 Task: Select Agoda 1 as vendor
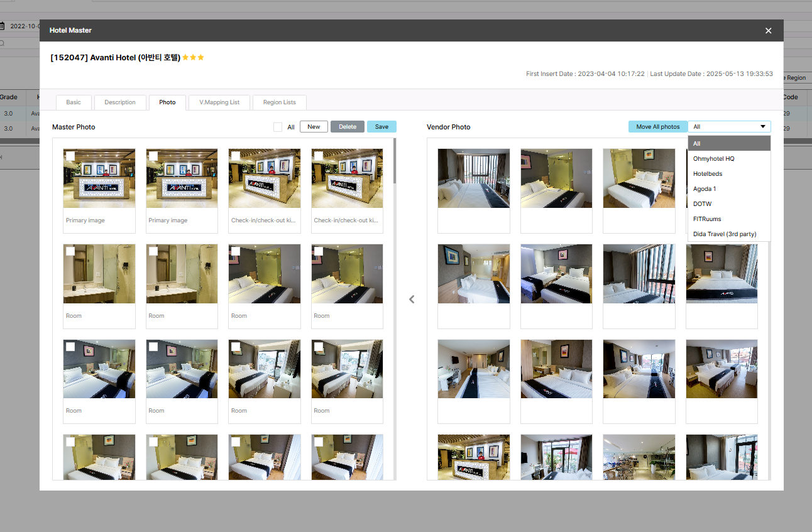coord(729,188)
